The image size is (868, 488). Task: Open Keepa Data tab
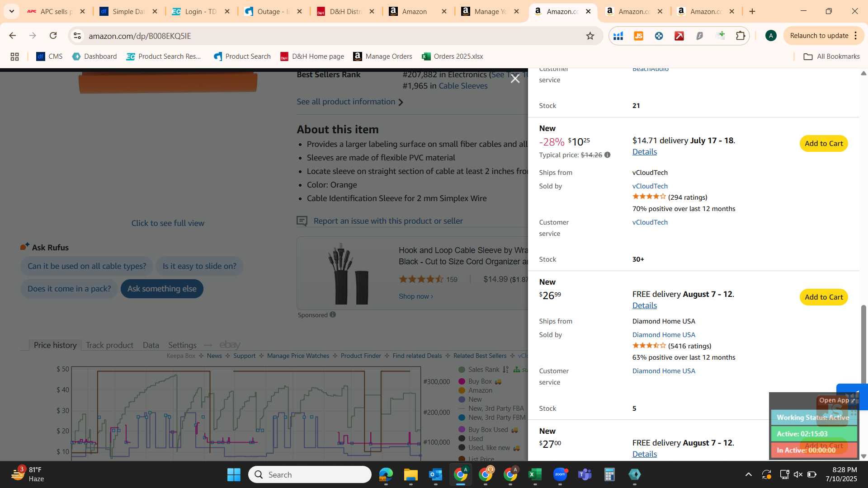(x=151, y=345)
